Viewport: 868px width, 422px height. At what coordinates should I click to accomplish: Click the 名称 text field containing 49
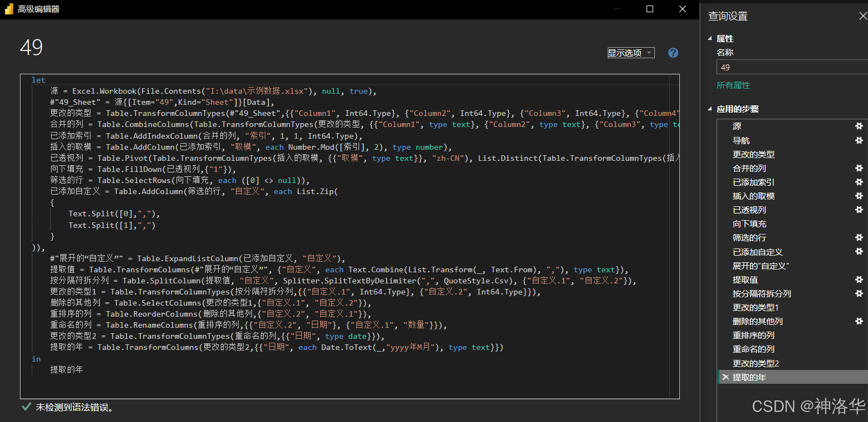[x=792, y=67]
